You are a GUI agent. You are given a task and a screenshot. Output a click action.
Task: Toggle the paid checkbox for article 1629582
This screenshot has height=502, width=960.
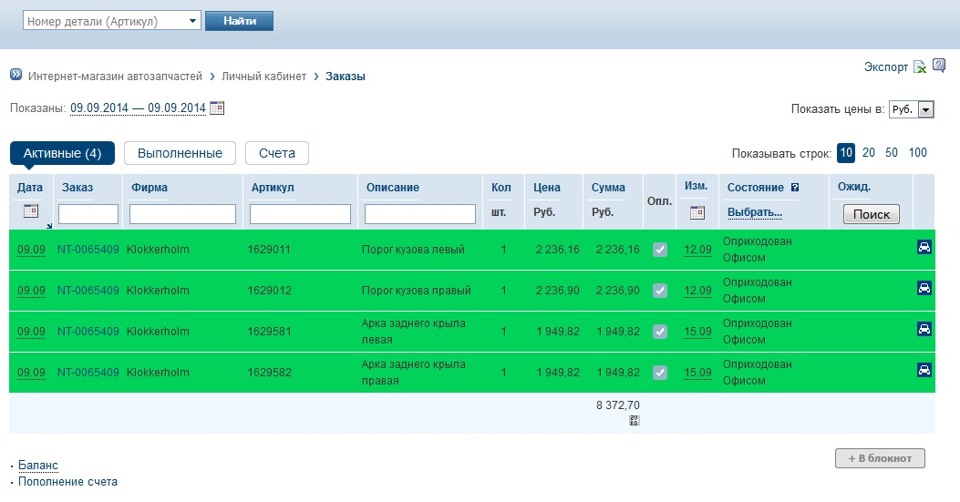point(659,372)
